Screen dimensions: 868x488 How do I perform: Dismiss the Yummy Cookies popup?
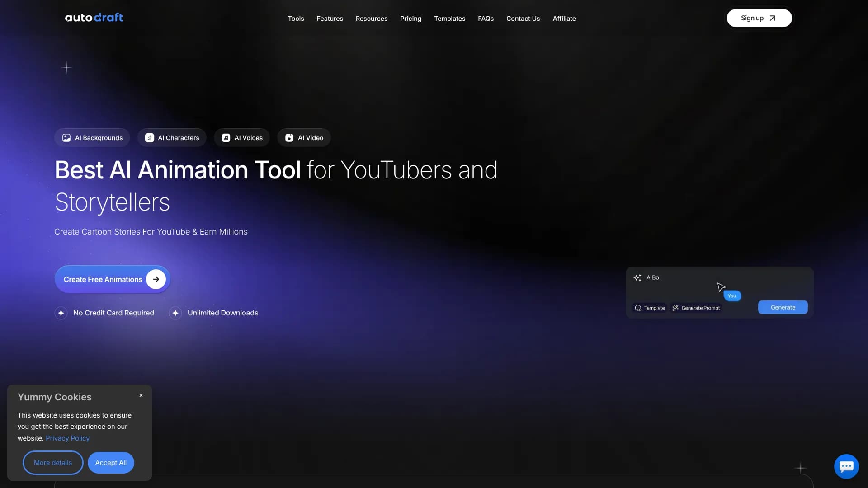(141, 395)
